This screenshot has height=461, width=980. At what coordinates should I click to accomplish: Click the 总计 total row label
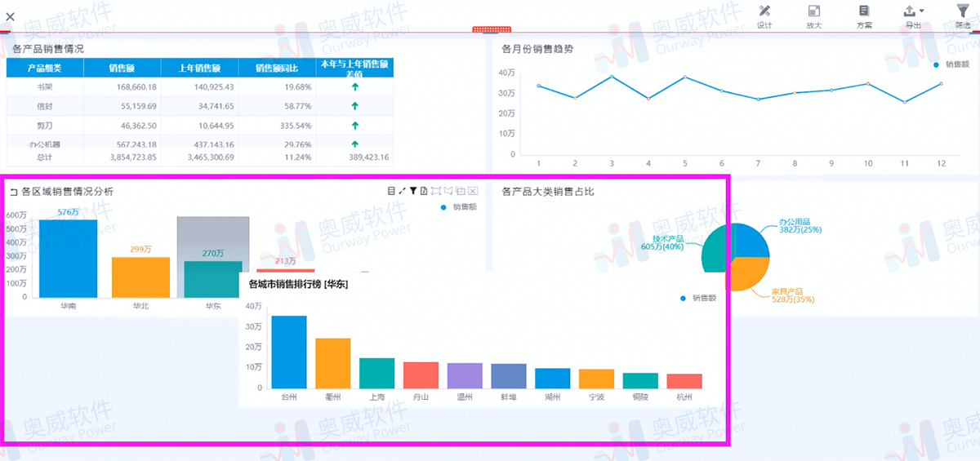pos(45,157)
